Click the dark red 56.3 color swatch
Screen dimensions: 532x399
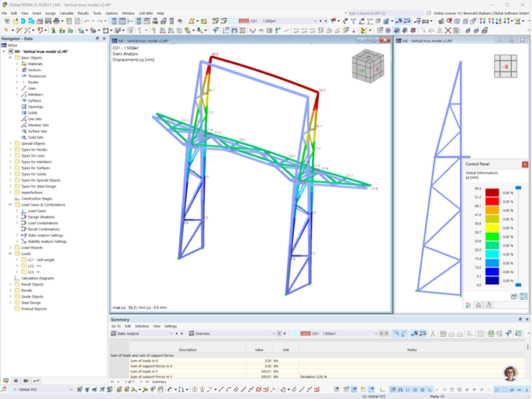coord(492,193)
